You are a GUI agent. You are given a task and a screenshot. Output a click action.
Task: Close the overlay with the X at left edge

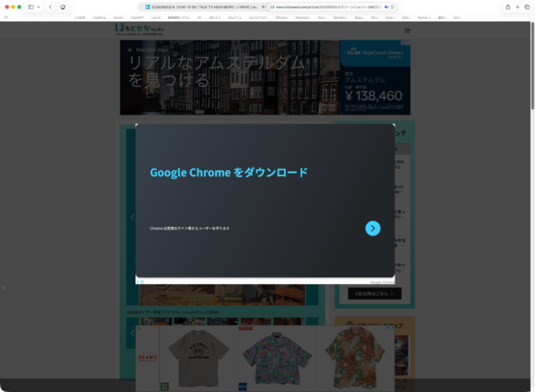point(3,288)
